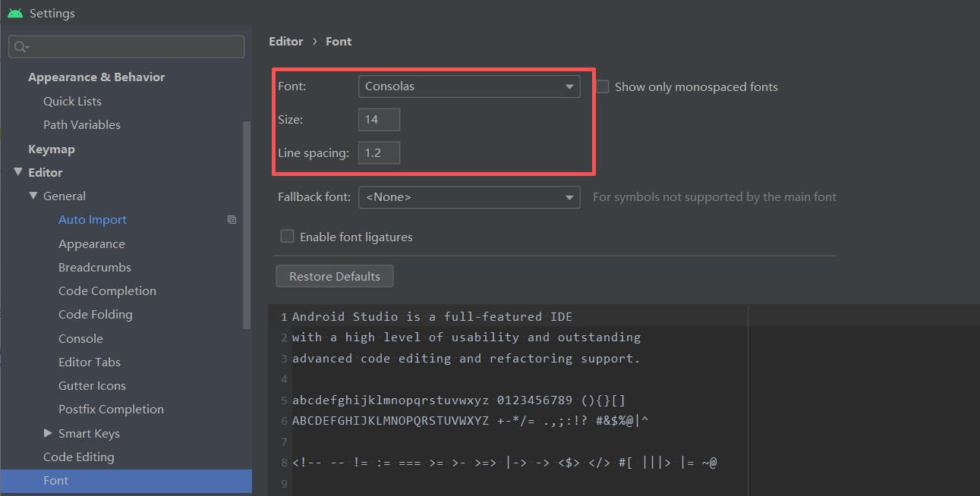Click the search magnifier icon in settings
This screenshot has height=496, width=980.
[21, 47]
